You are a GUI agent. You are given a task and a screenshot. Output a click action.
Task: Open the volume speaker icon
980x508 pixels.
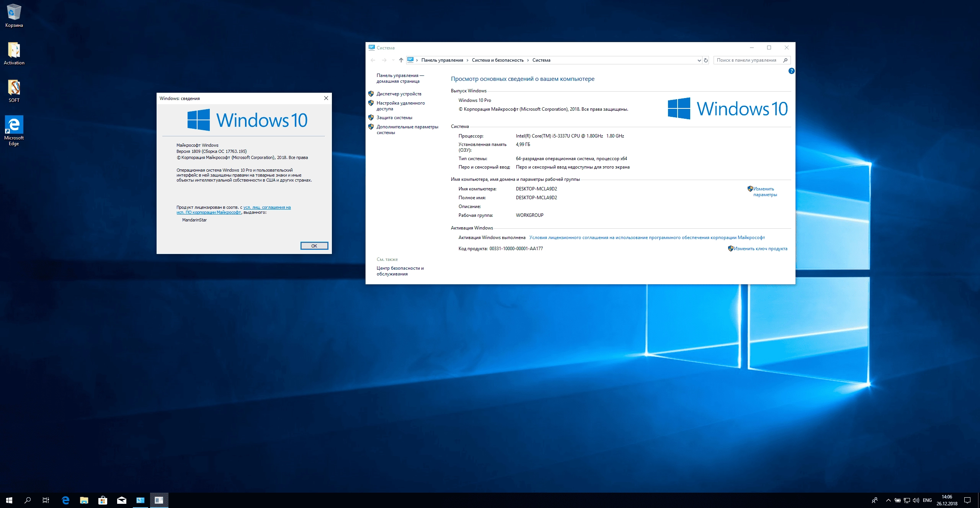click(916, 500)
